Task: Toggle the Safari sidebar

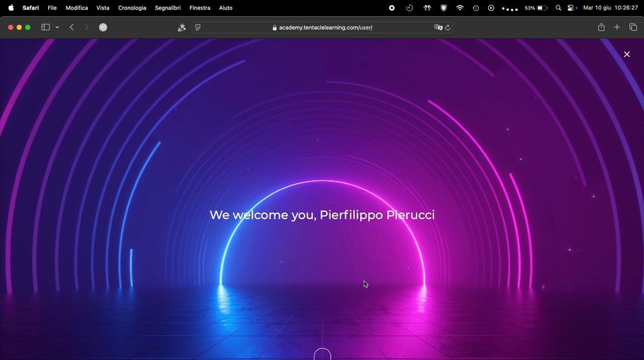Action: coord(46,27)
